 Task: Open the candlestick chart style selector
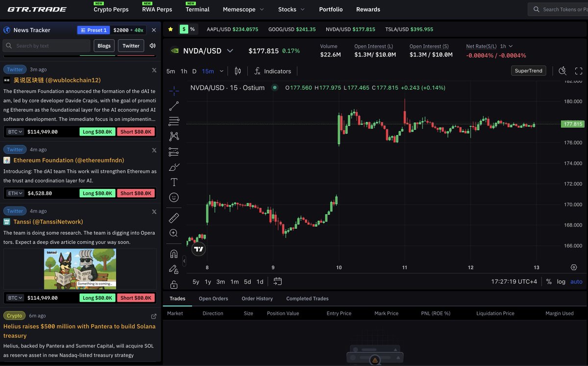point(238,71)
